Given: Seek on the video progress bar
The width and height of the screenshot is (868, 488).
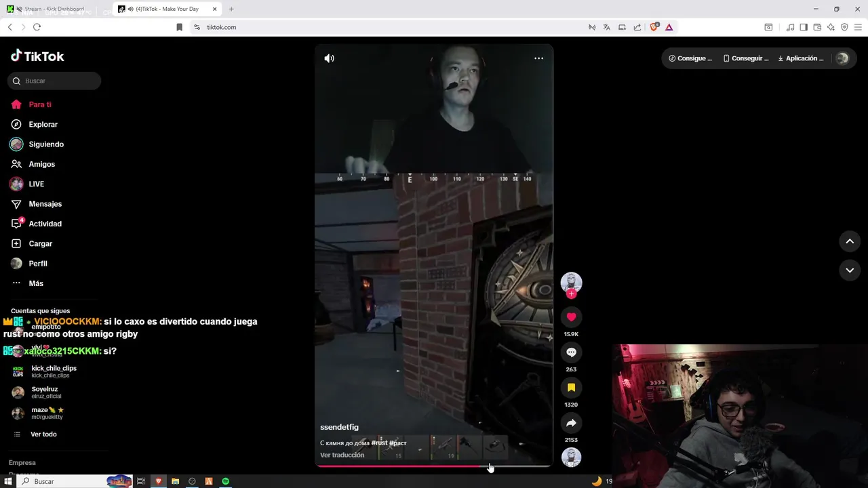Looking at the screenshot, I should coord(433,466).
